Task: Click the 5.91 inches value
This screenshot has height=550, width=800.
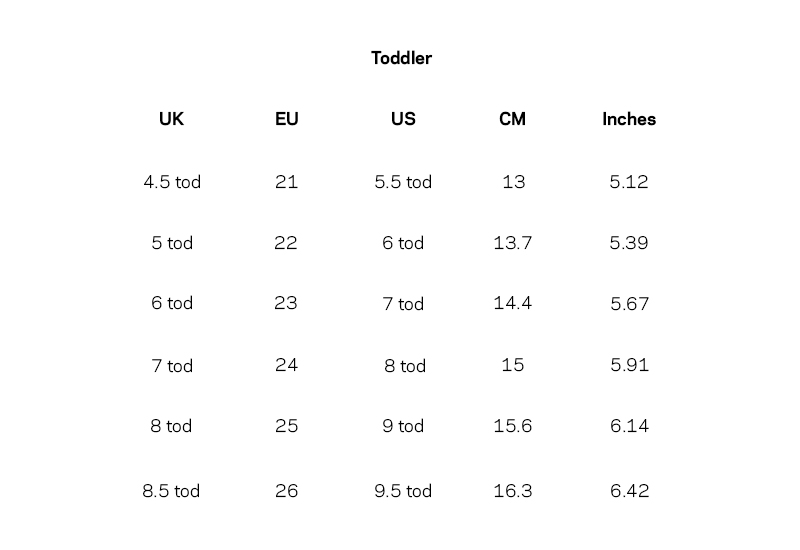Action: point(629,365)
